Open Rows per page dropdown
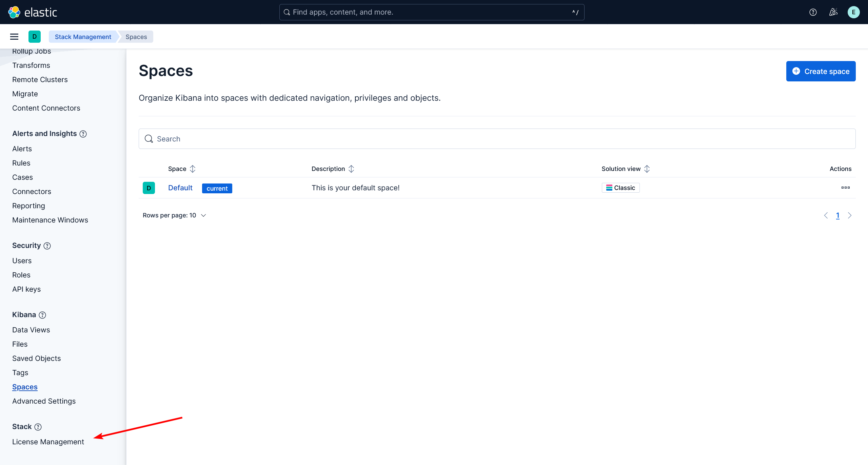The height and width of the screenshot is (465, 868). tap(174, 215)
